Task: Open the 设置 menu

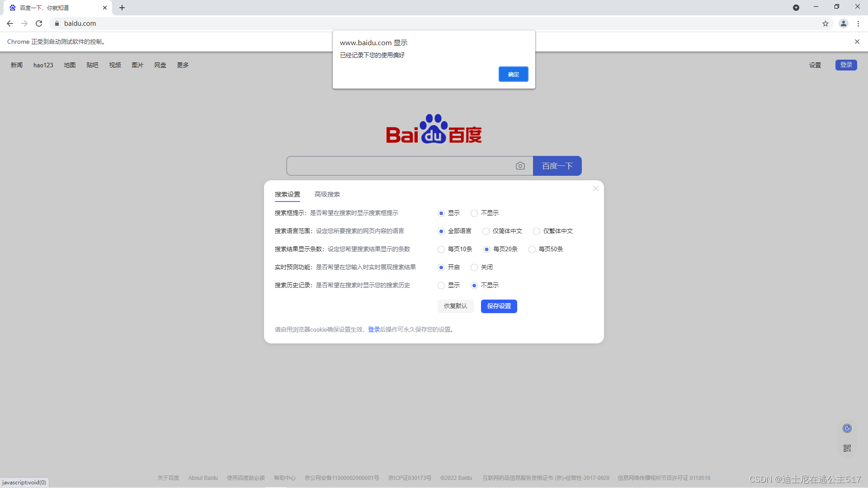Action: [815, 65]
